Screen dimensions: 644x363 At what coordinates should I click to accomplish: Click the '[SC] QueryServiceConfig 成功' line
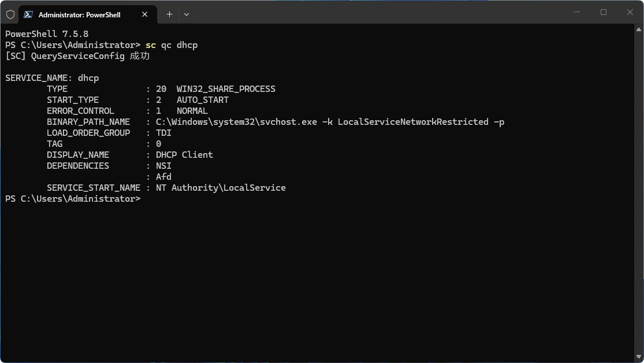click(77, 56)
